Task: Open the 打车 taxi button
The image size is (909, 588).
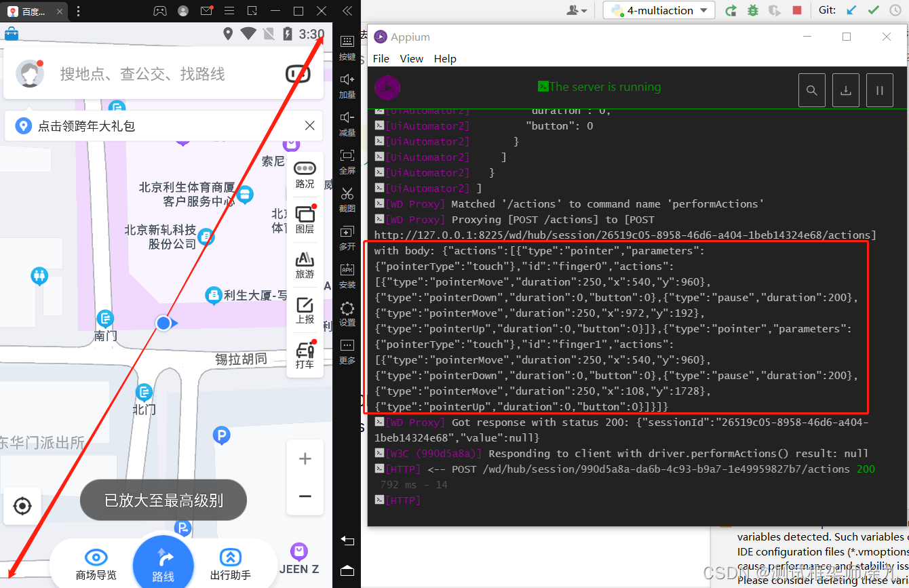Action: (305, 355)
